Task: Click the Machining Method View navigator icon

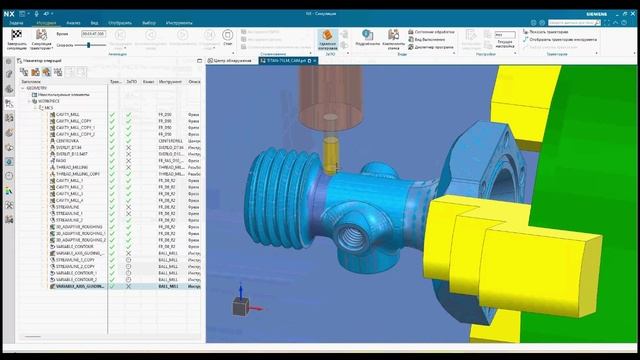Action: [58, 72]
